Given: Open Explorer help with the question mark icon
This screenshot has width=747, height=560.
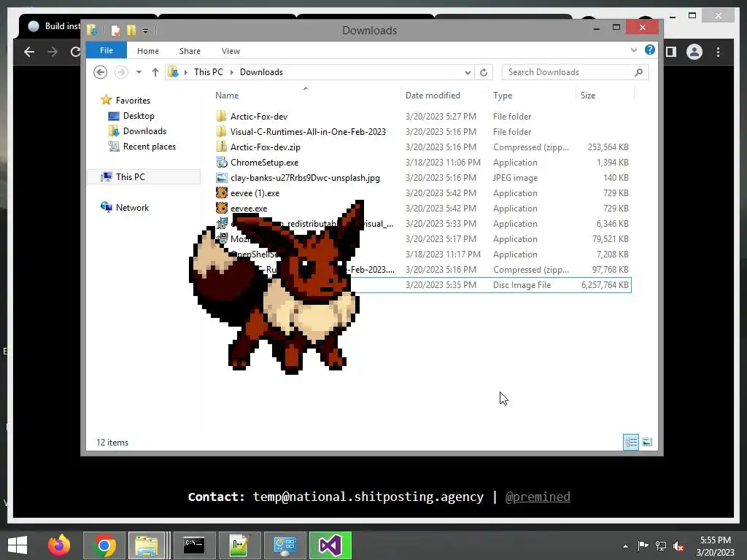Looking at the screenshot, I should 650,50.
